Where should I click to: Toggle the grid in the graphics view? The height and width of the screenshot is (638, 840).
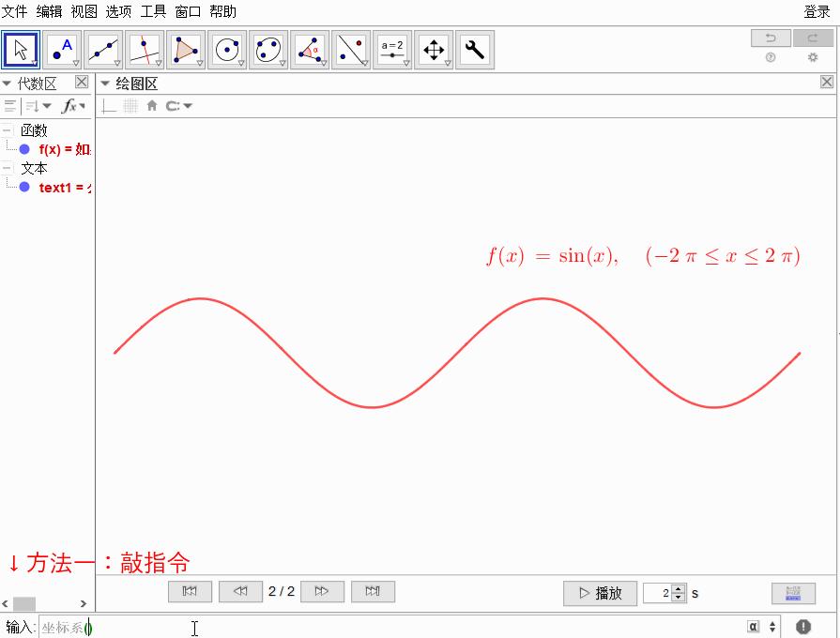[x=130, y=105]
